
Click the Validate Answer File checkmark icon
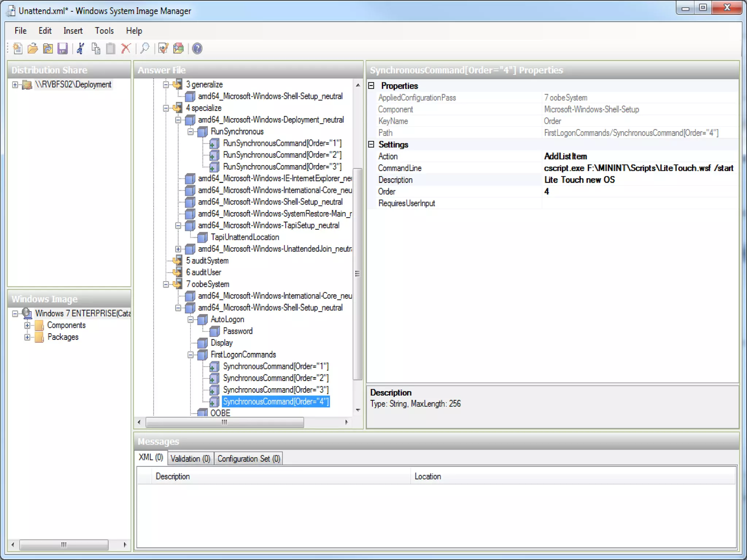click(x=163, y=48)
